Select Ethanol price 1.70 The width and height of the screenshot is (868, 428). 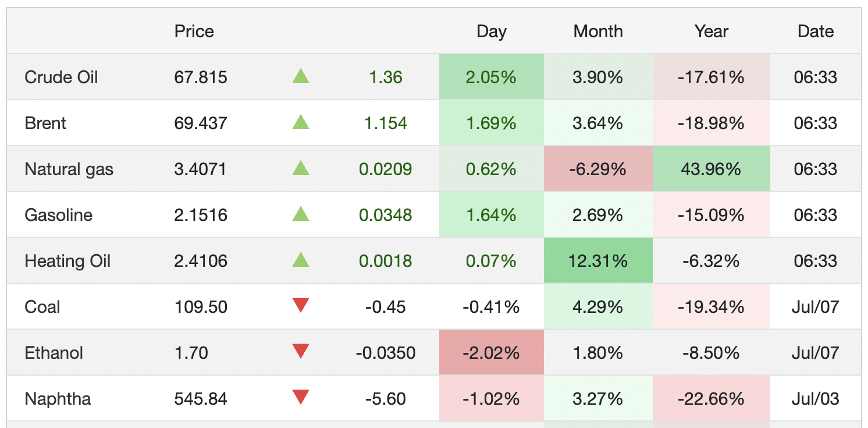191,352
